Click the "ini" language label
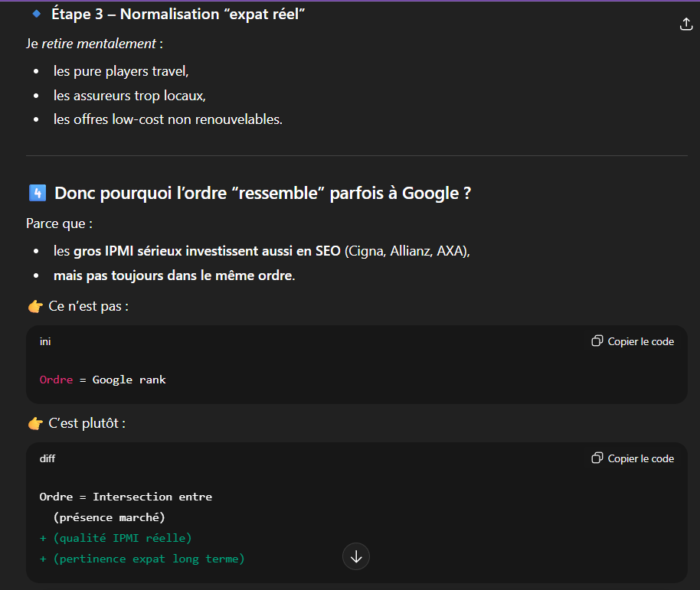The width and height of the screenshot is (700, 590). tap(45, 341)
